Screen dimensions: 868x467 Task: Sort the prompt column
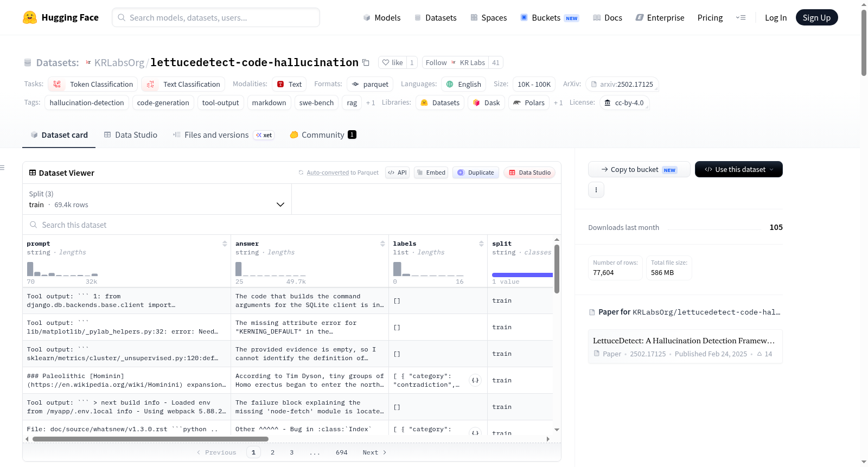[x=225, y=244]
